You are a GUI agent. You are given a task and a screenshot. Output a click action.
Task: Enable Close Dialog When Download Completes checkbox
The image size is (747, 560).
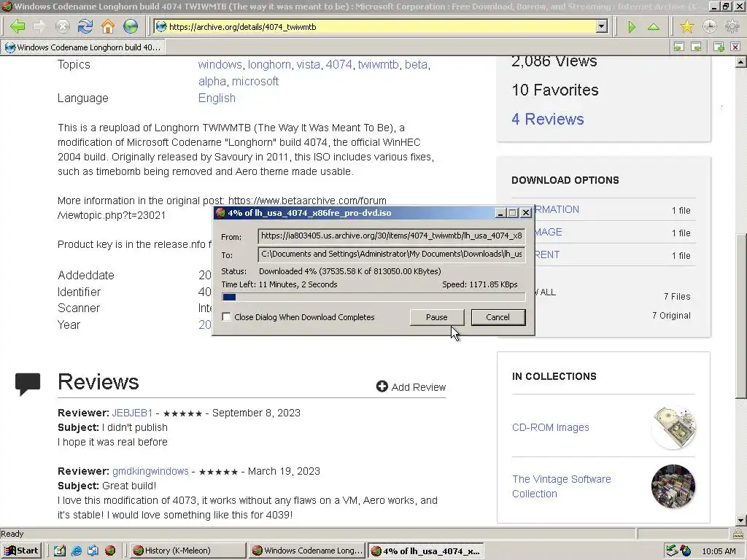tap(227, 316)
